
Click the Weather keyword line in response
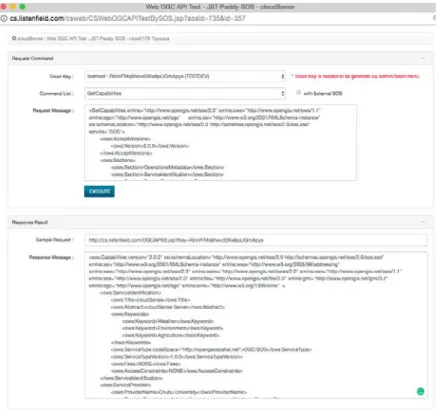tap(168, 321)
